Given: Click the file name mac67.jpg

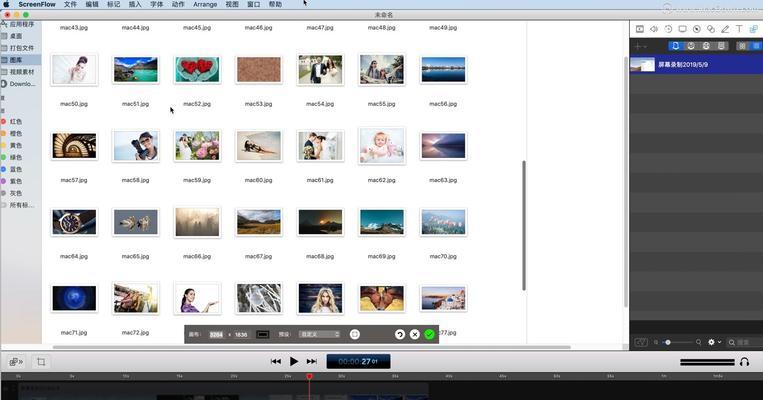Looking at the screenshot, I should tap(258, 256).
